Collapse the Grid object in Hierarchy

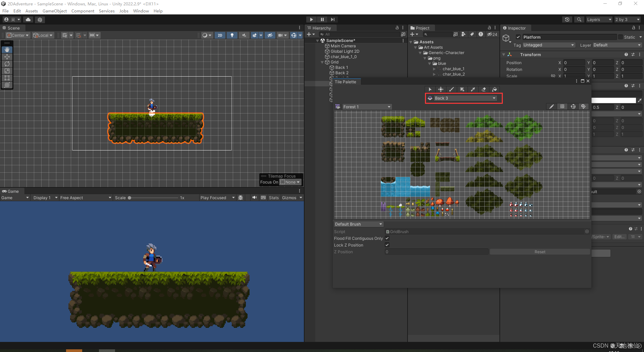[322, 62]
